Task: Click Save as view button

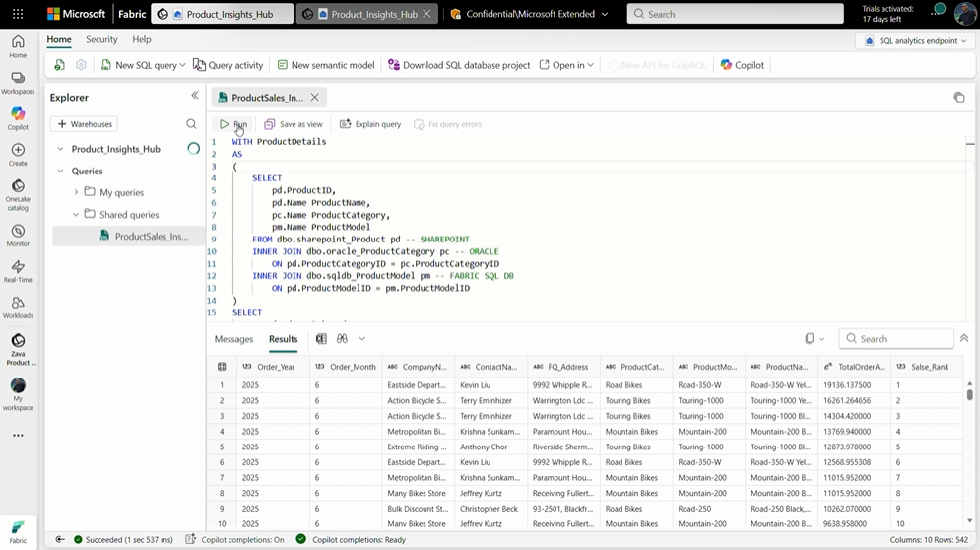Action: pos(294,124)
